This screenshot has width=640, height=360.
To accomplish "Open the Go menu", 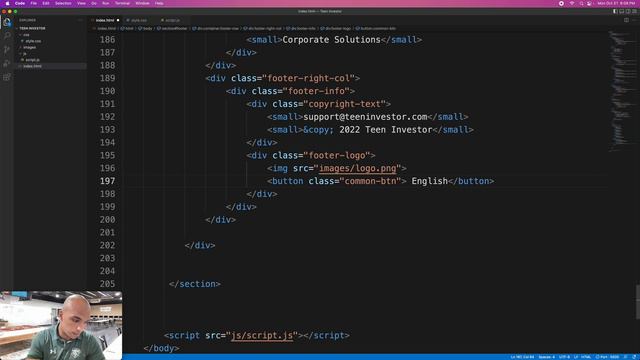I will point(94,3).
